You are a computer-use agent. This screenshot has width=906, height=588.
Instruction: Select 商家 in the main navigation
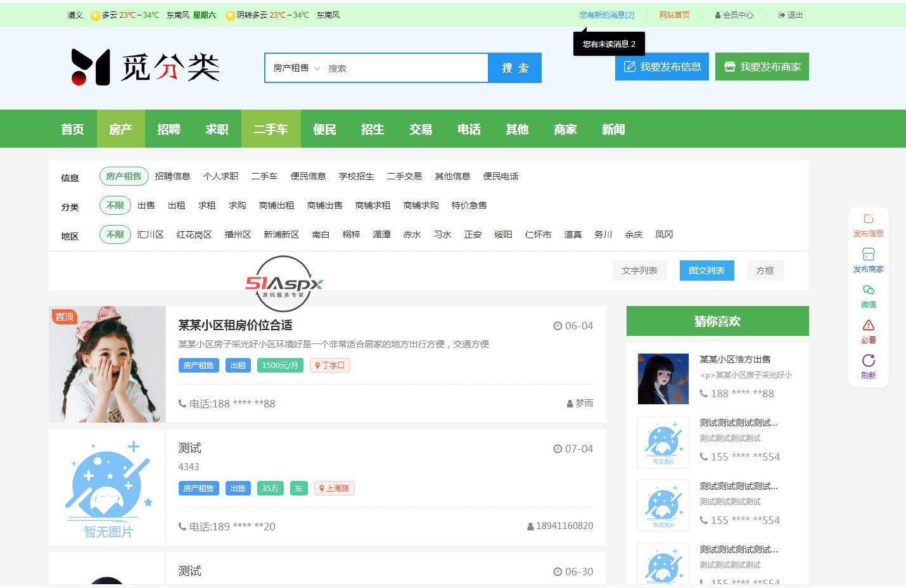566,129
